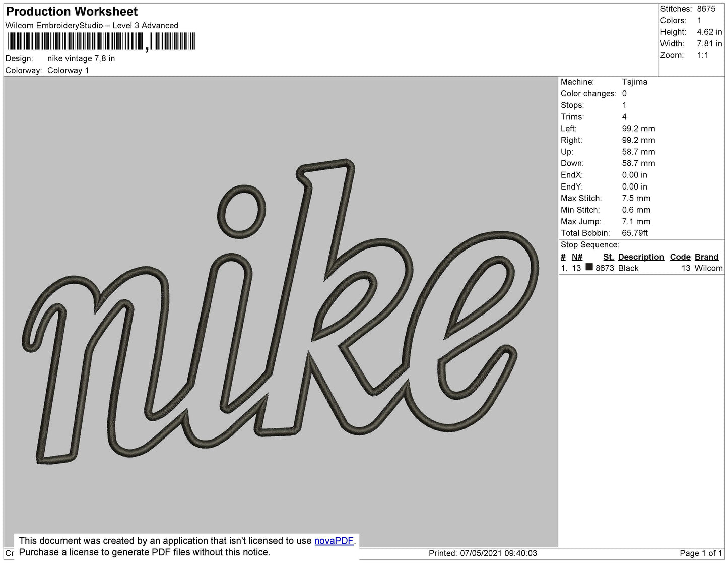Select the 'Stop Sequence:' label

(590, 244)
